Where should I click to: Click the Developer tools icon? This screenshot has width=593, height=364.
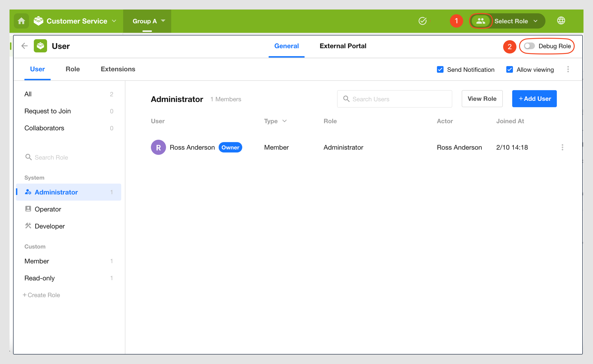(28, 226)
